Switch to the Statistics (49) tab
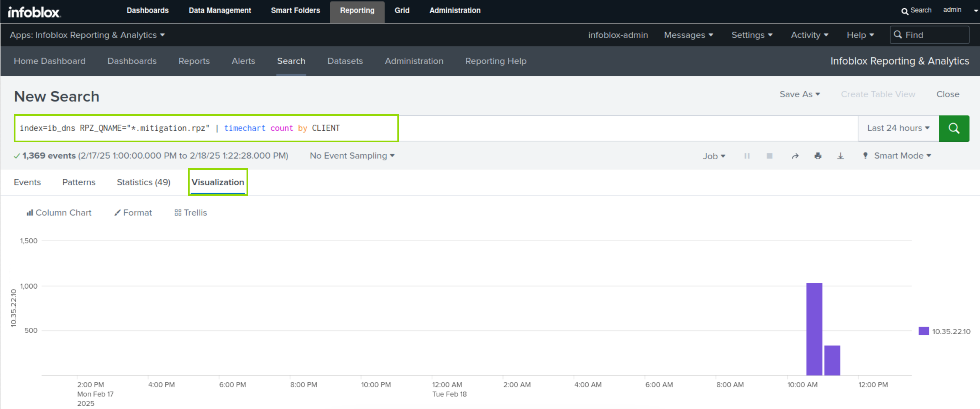Screen dimensions: 980x409 pyautogui.click(x=143, y=182)
